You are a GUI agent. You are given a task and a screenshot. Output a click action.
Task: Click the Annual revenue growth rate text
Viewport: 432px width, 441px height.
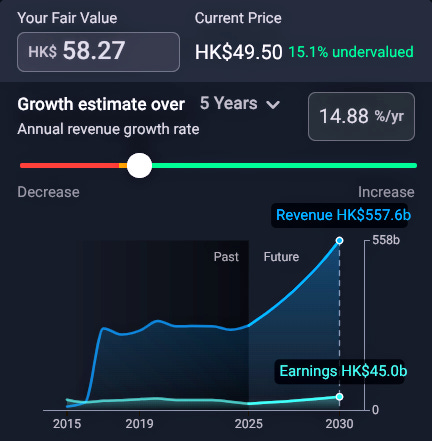coord(108,129)
